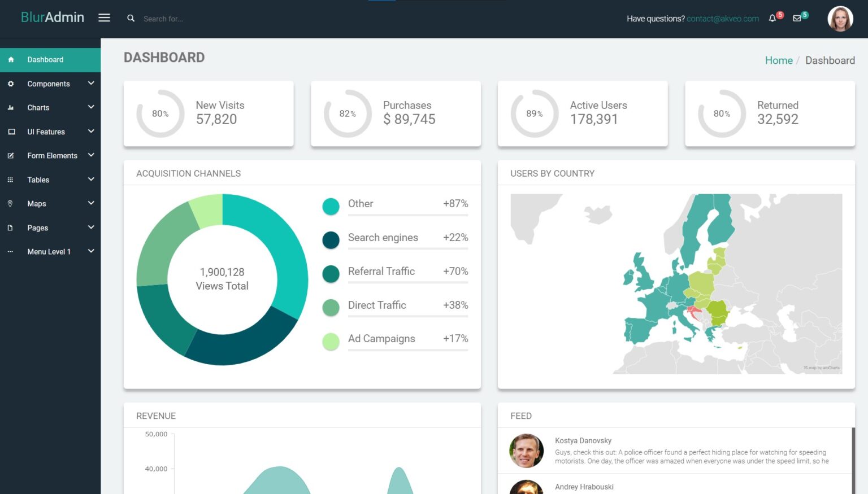868x494 pixels.
Task: Select the Dashboard home icon
Action: tap(11, 59)
